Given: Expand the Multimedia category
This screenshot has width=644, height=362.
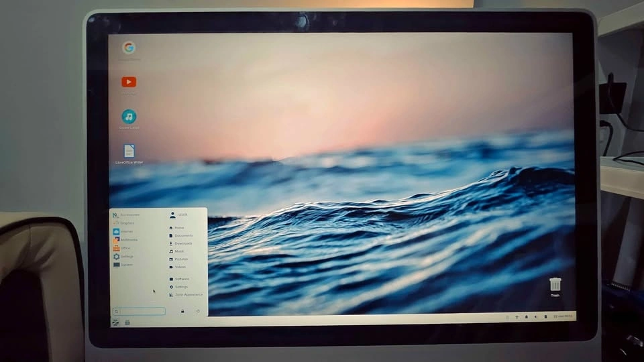Looking at the screenshot, I should pos(128,239).
